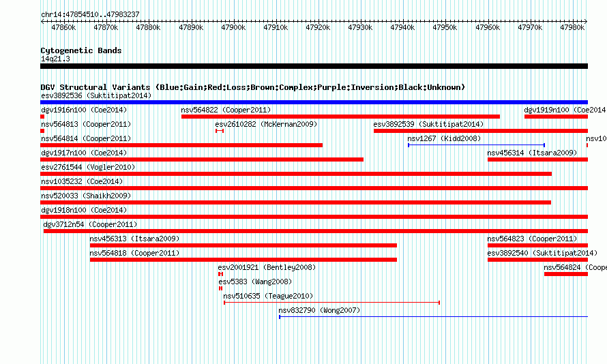Select nsv564823 (Cooper2011) variant label
Viewport: 607px width, 364px height.
532,239
